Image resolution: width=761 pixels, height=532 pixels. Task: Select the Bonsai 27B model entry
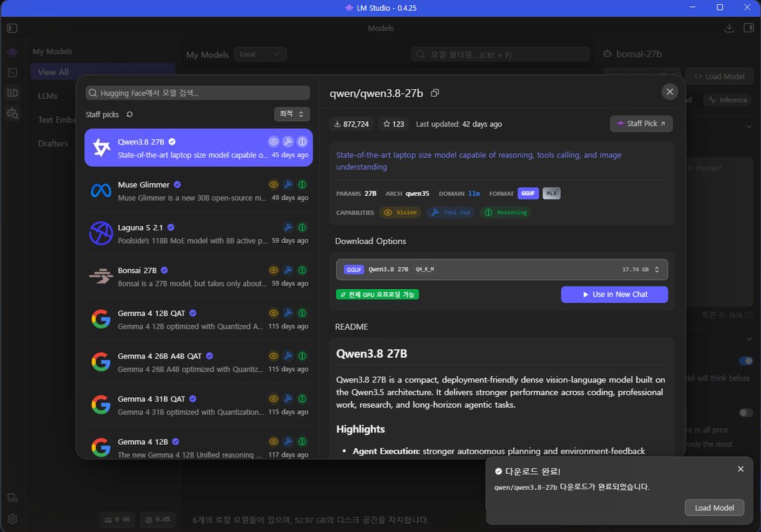tap(199, 276)
